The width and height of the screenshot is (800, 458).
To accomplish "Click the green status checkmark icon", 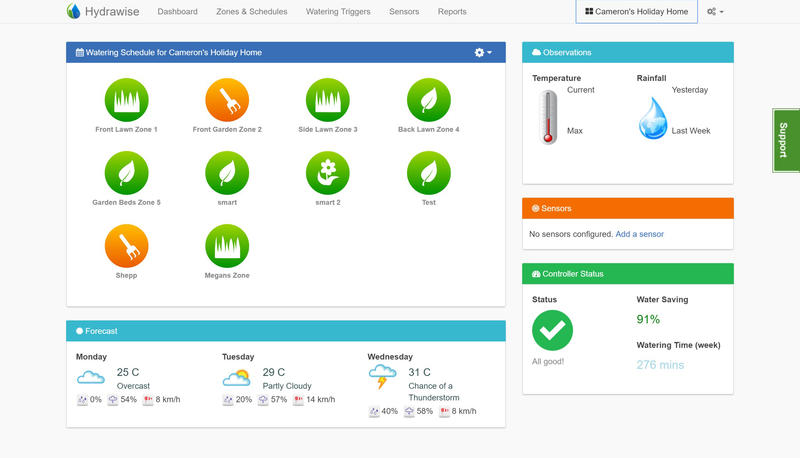I will (552, 330).
